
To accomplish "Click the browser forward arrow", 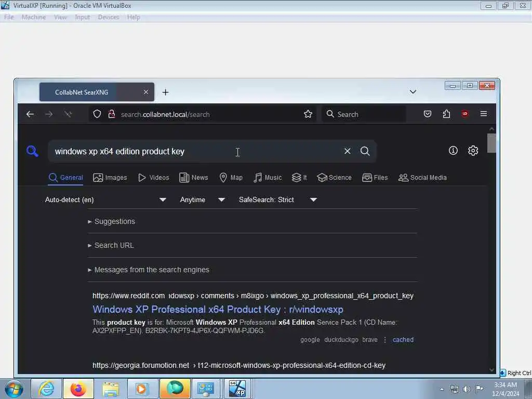I will click(49, 114).
